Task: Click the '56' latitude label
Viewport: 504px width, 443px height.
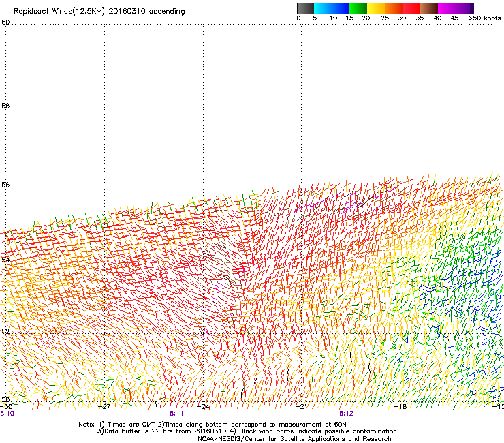Action: tap(5, 185)
